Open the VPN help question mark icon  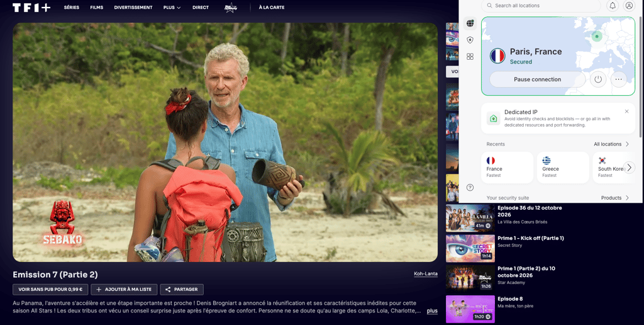point(470,188)
